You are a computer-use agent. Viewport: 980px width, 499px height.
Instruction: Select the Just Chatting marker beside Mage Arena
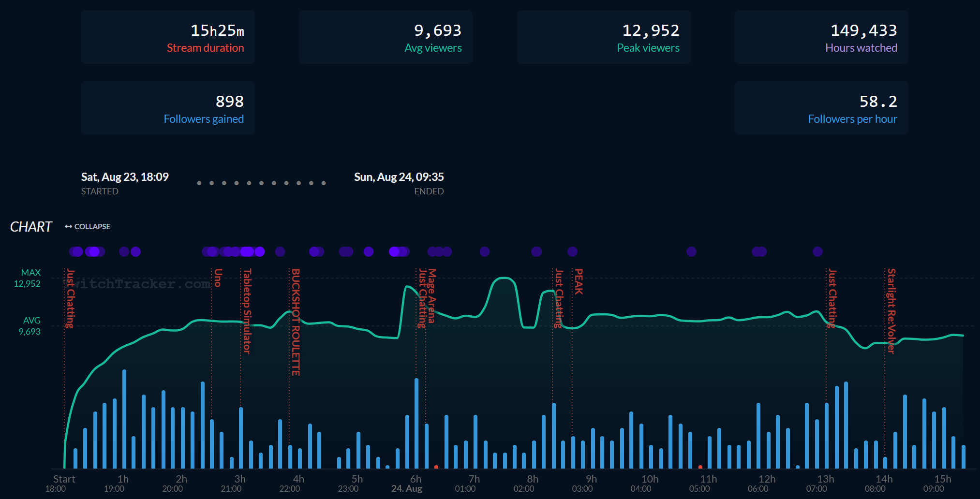[422, 298]
